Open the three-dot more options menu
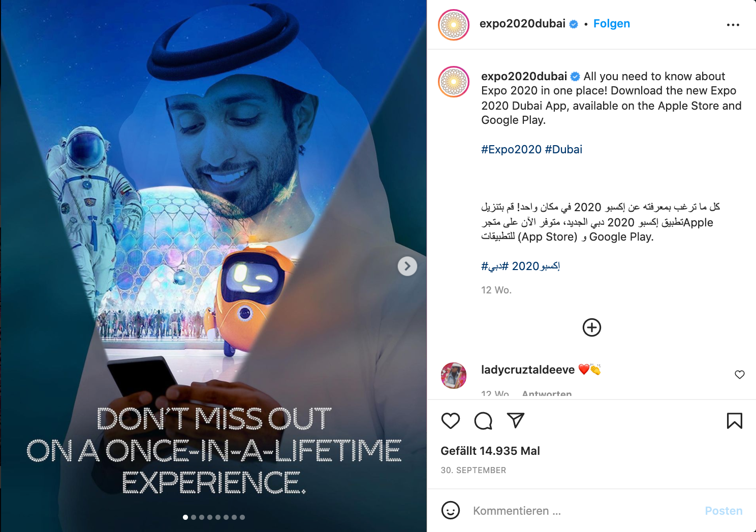The height and width of the screenshot is (532, 756). tap(733, 25)
